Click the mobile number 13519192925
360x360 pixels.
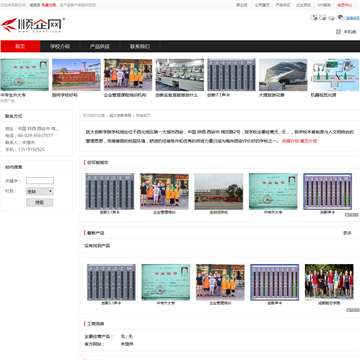coord(31,149)
